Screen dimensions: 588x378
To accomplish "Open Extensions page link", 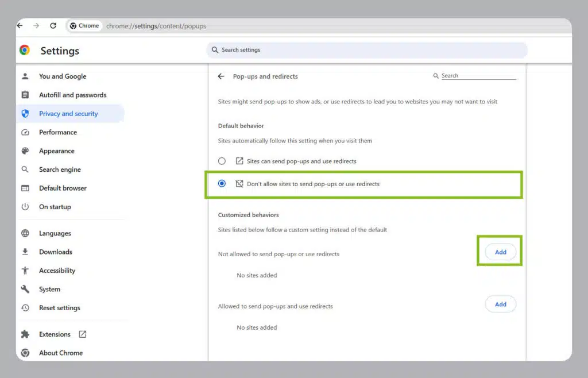I will pyautogui.click(x=55, y=334).
